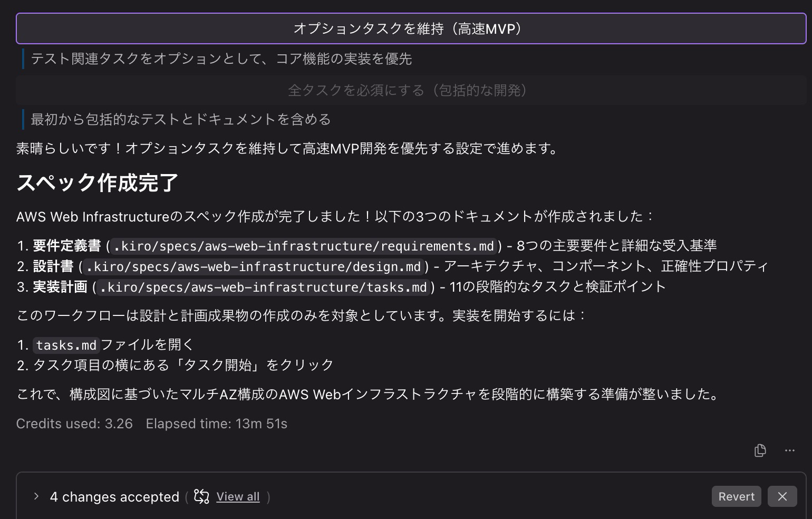Click the source-control style icon near View all
812x519 pixels.
pos(201,496)
